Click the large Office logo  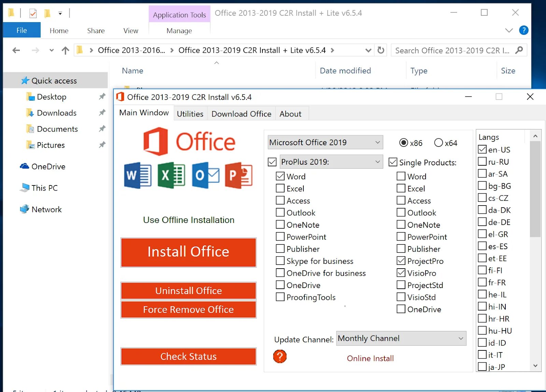(189, 141)
